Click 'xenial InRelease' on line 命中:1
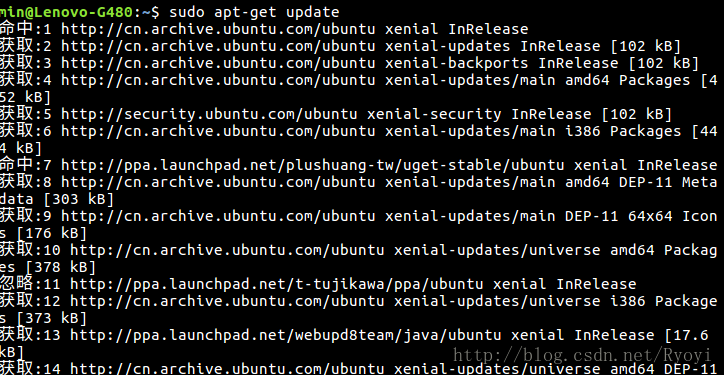The width and height of the screenshot is (724, 375). pyautogui.click(x=457, y=29)
